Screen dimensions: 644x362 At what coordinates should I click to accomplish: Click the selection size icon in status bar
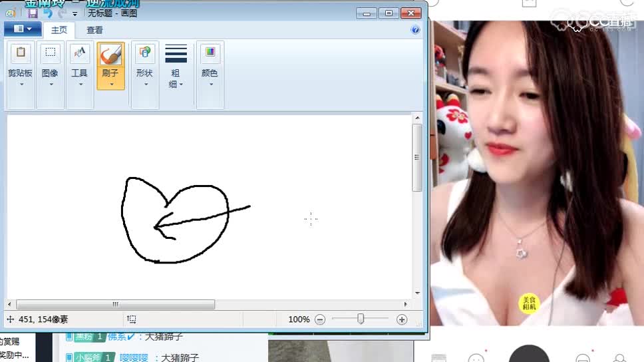132,319
